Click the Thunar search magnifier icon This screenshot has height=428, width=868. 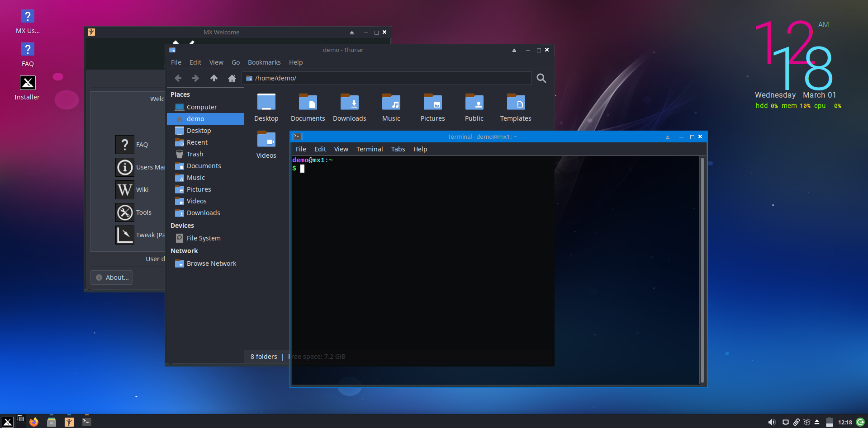tap(541, 78)
